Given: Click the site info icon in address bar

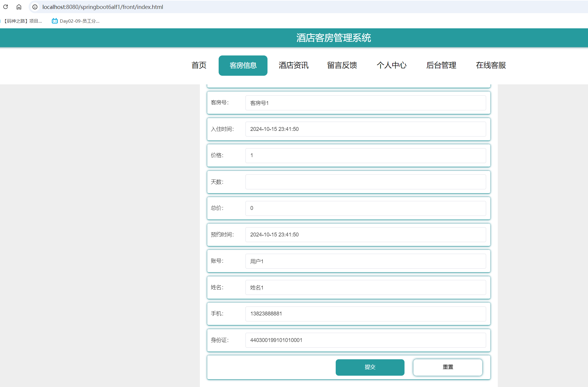Looking at the screenshot, I should tap(35, 7).
